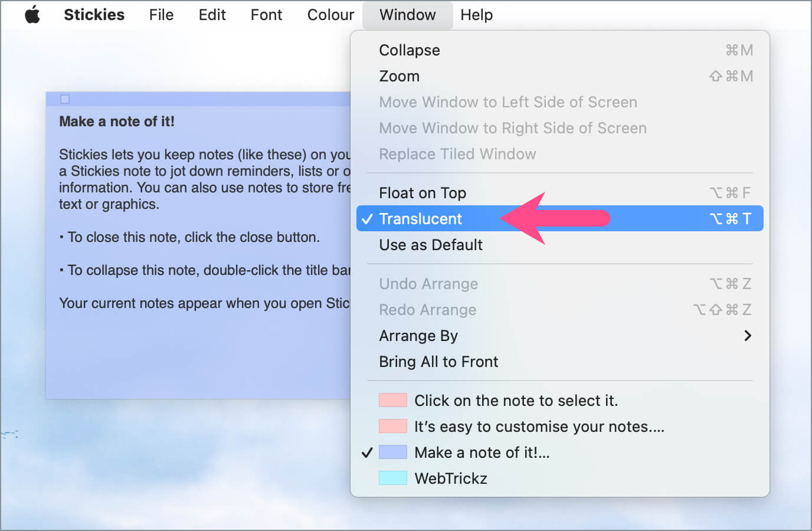The image size is (812, 531).
Task: Open the Help menu
Action: tap(476, 15)
